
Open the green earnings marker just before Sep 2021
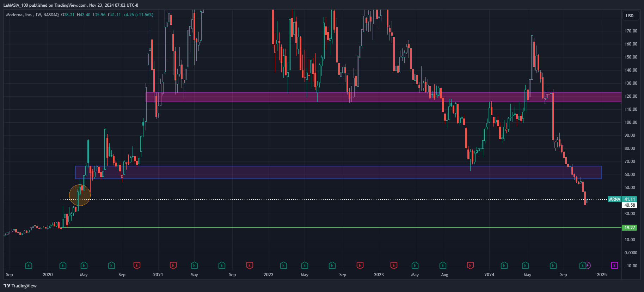tap(222, 265)
